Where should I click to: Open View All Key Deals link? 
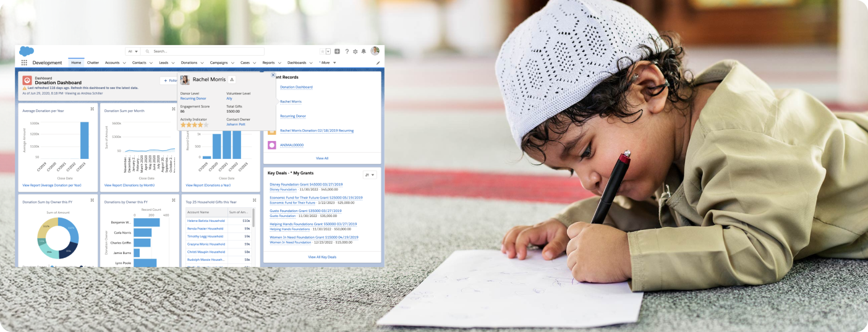tap(322, 257)
